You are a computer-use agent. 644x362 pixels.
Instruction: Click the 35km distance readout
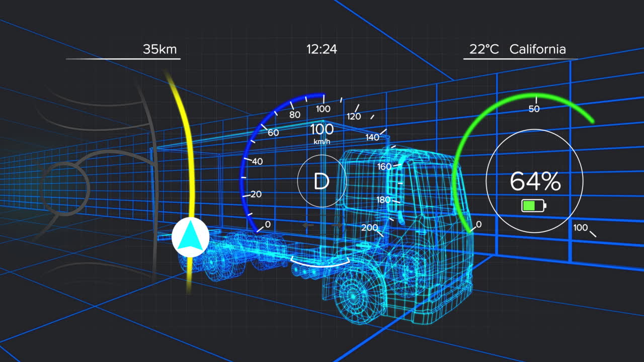[x=160, y=49]
